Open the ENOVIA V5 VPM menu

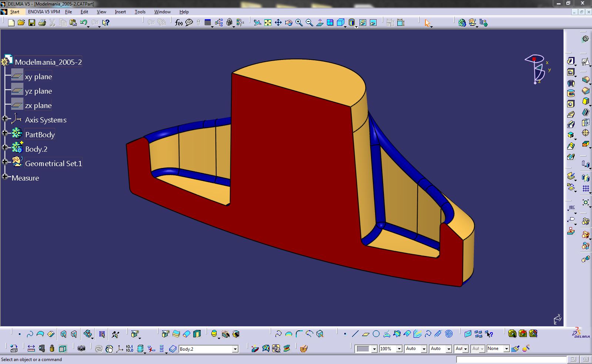[x=44, y=12]
